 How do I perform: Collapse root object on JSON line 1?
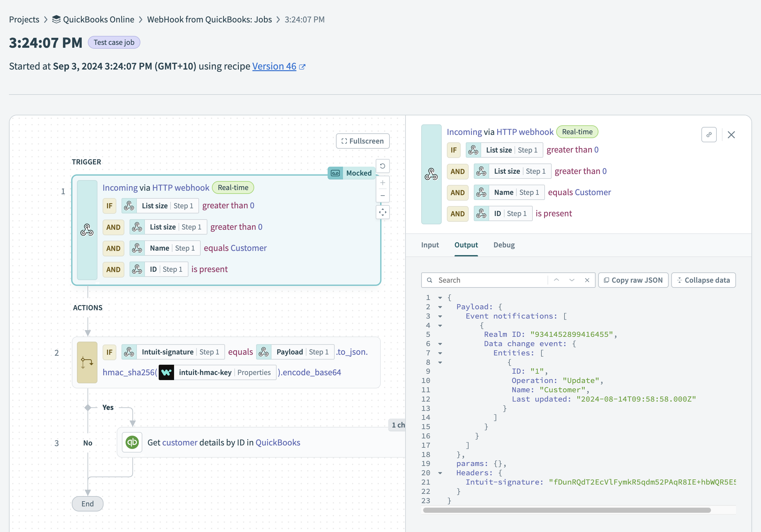point(440,298)
